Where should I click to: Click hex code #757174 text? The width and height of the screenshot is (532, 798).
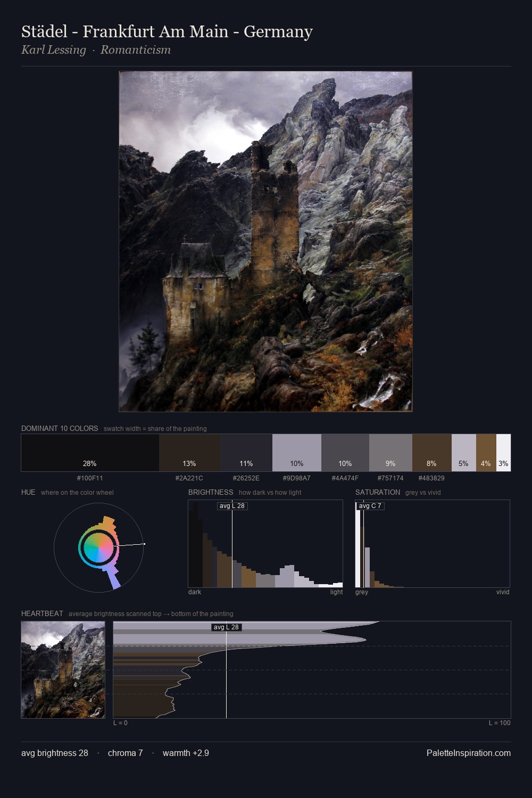coord(390,478)
